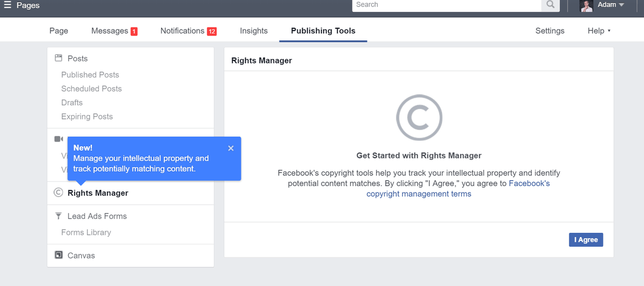Image resolution: width=644 pixels, height=286 pixels.
Task: Click the Canvas section icon
Action: point(58,255)
